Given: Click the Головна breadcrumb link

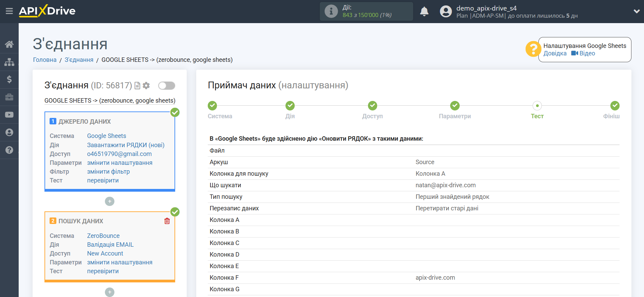Looking at the screenshot, I should (x=44, y=60).
